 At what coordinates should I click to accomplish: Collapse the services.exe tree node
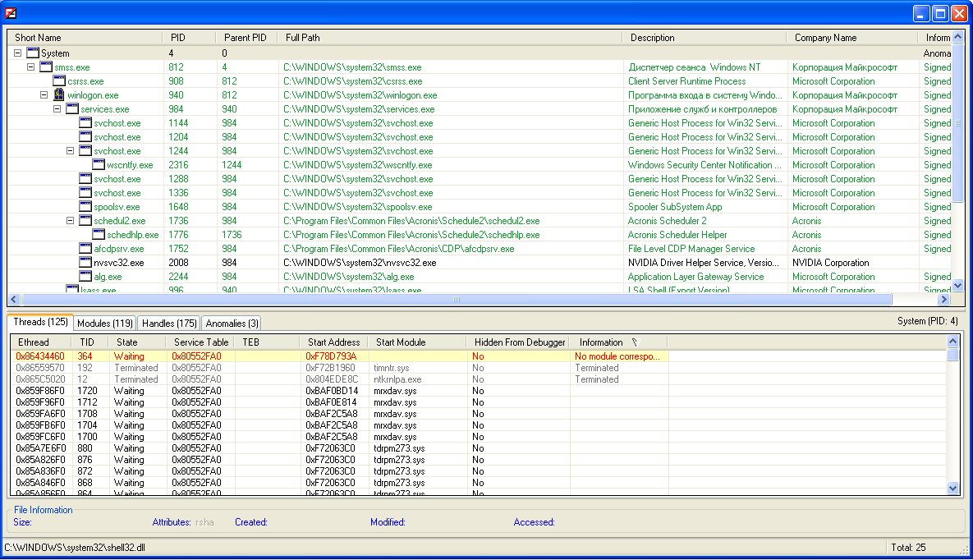click(57, 109)
